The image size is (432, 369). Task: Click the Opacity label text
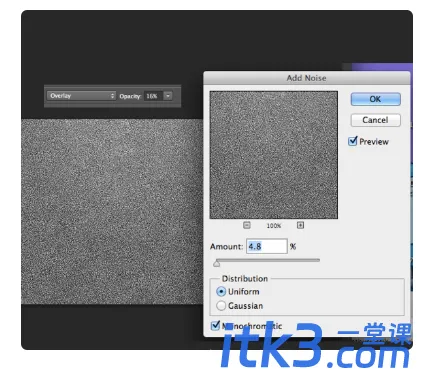pos(130,96)
